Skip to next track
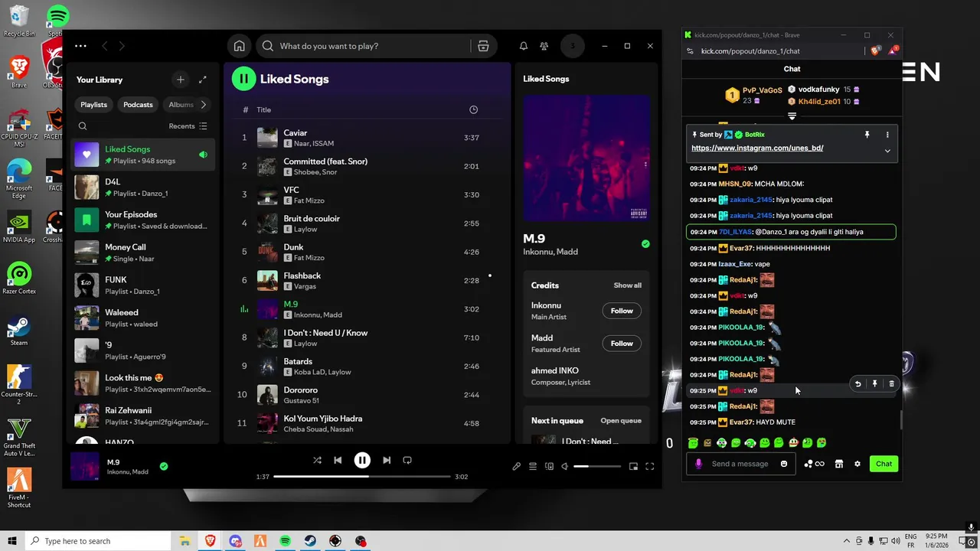The image size is (980, 551). [387, 460]
